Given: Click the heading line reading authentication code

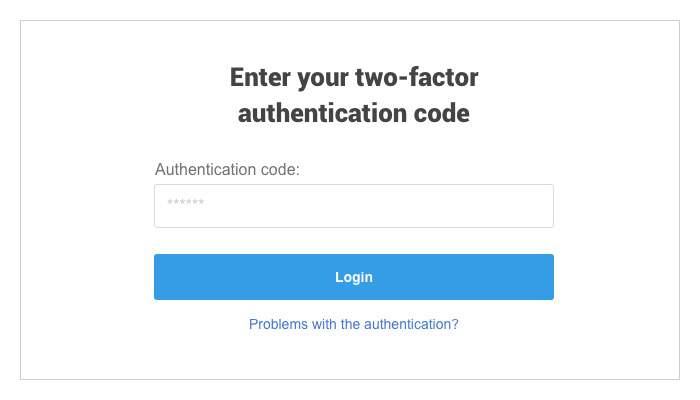Looking at the screenshot, I should [x=354, y=113].
